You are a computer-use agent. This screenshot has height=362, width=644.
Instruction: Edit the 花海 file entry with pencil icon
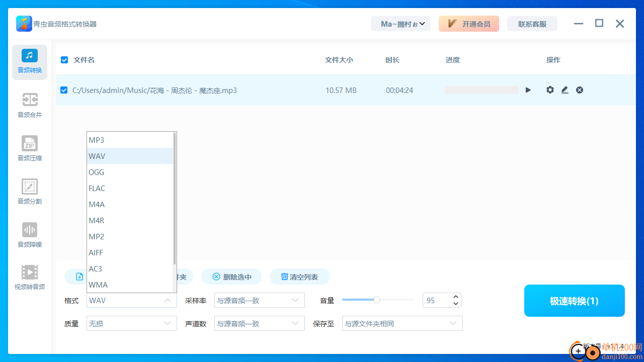click(x=565, y=90)
